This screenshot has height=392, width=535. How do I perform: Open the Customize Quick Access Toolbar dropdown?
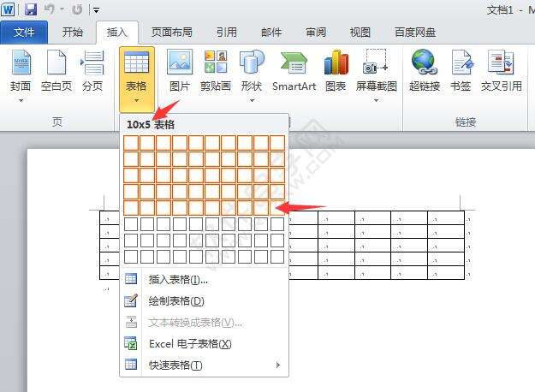[96, 10]
